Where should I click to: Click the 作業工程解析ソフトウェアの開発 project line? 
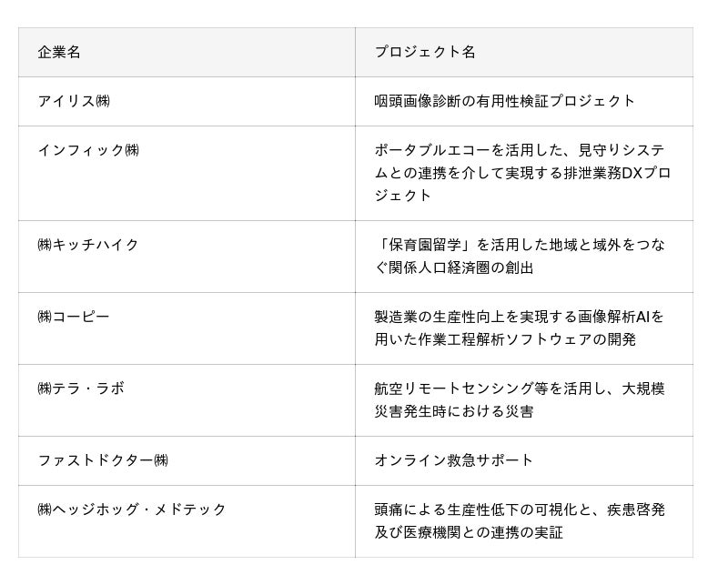click(505, 340)
